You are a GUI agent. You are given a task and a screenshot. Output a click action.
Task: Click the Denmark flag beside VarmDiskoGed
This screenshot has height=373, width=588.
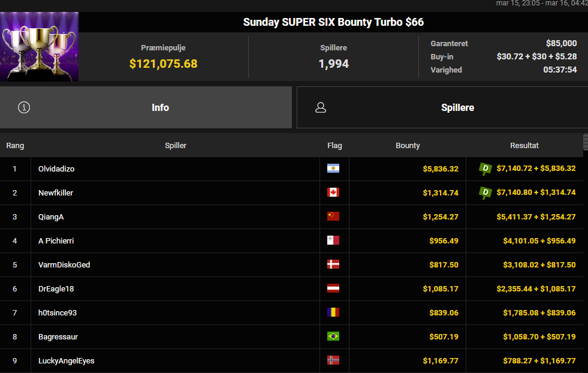coord(333,264)
